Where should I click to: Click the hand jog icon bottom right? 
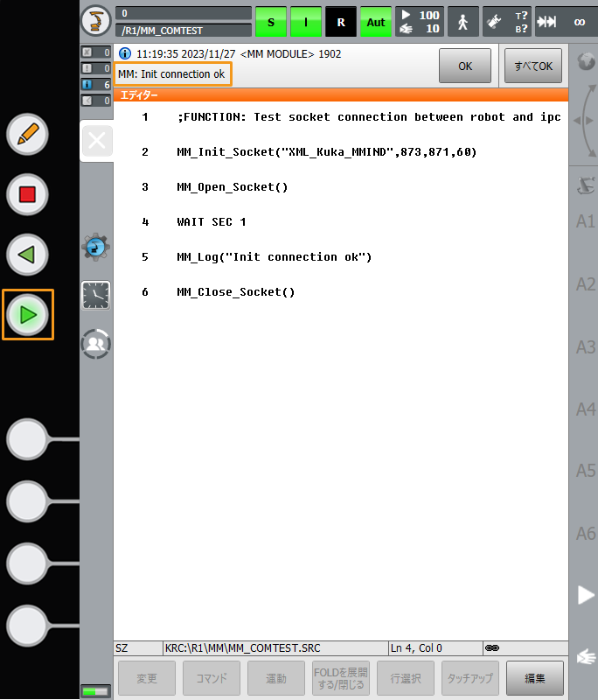coord(586,657)
